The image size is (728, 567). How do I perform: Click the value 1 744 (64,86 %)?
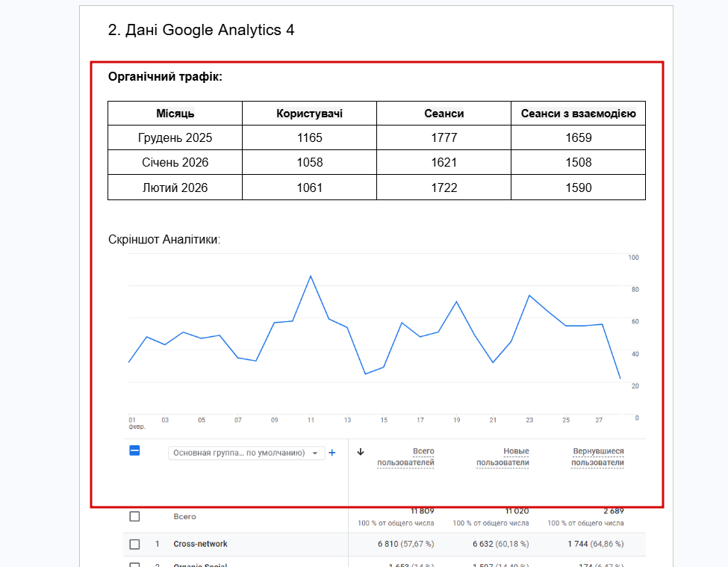click(596, 544)
